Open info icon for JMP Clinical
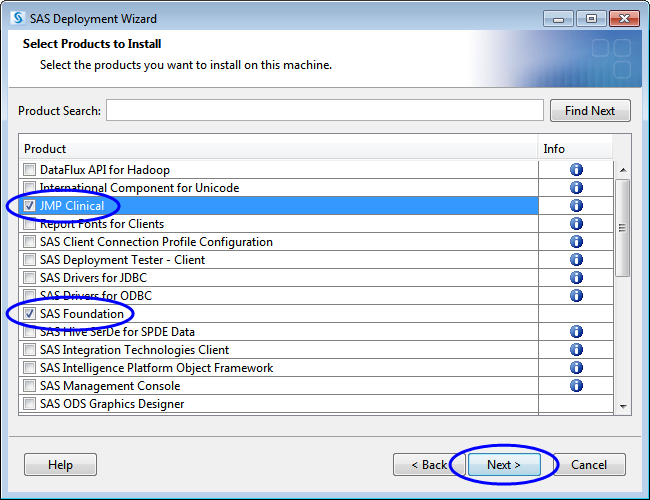The image size is (650, 500). click(576, 206)
